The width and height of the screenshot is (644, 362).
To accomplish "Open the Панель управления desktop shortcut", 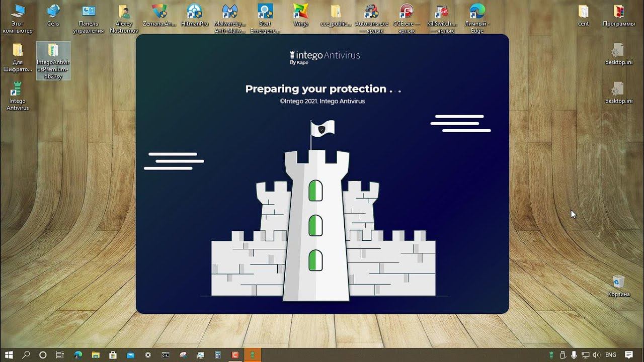I will click(88, 19).
